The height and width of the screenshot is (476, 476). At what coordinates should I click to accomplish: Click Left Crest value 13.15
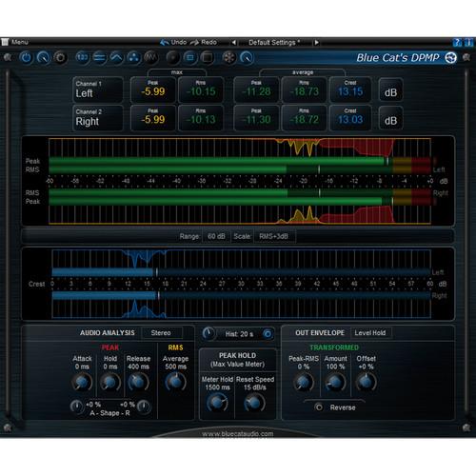click(x=350, y=91)
